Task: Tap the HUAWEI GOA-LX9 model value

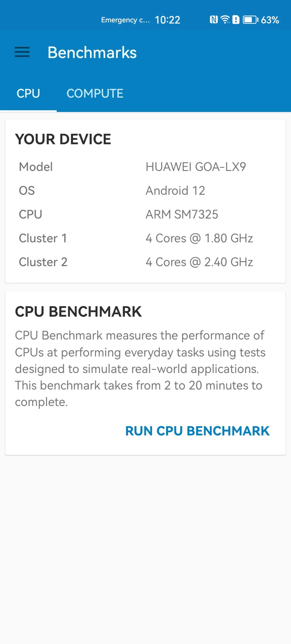Action: (196, 167)
